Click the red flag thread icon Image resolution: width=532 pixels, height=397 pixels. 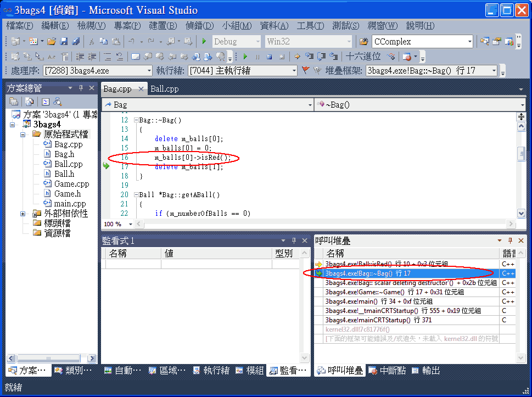[x=305, y=70]
